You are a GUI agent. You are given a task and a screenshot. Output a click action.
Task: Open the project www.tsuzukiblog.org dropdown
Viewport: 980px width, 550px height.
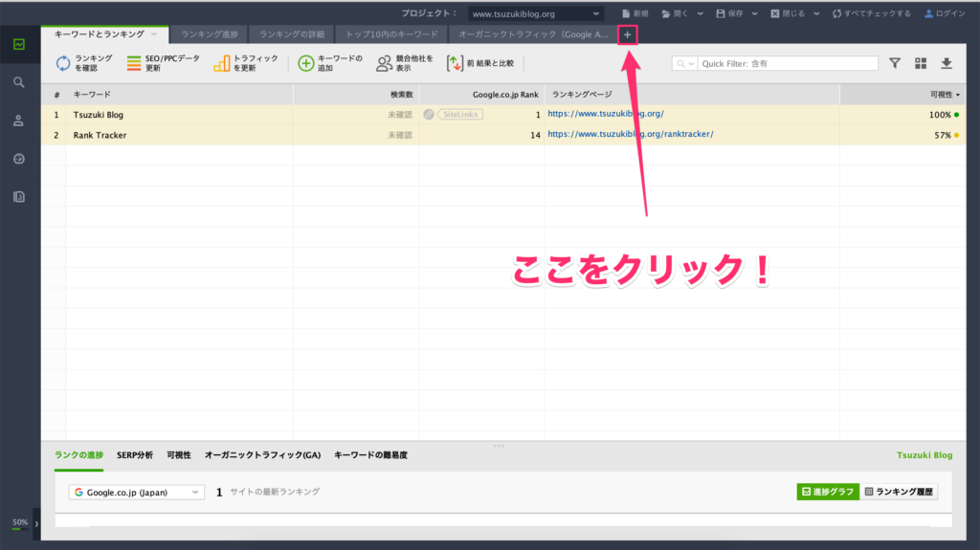536,13
